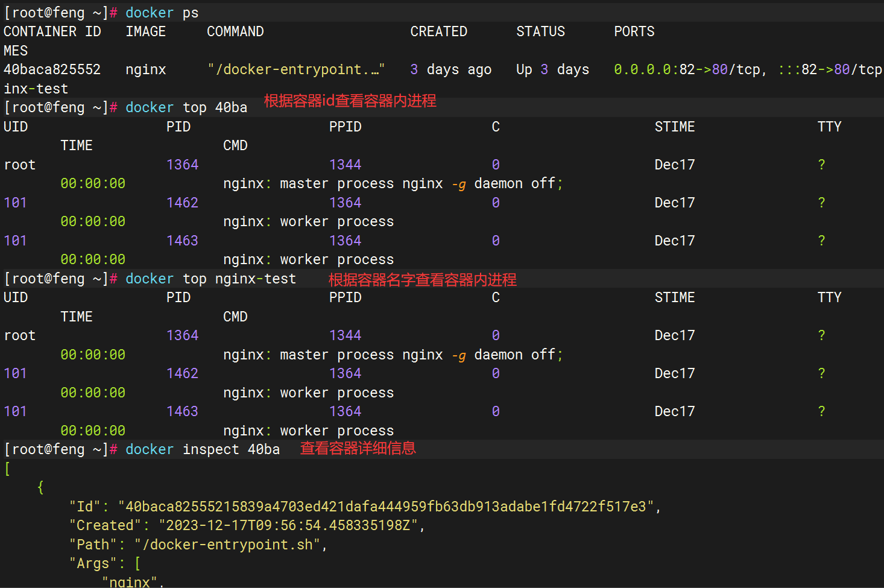Click PID 1463 in 'docker top 40ba' output

pos(183,241)
